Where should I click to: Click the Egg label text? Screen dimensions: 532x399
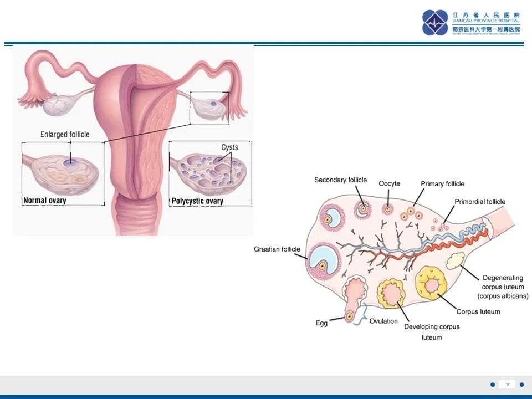pos(321,323)
